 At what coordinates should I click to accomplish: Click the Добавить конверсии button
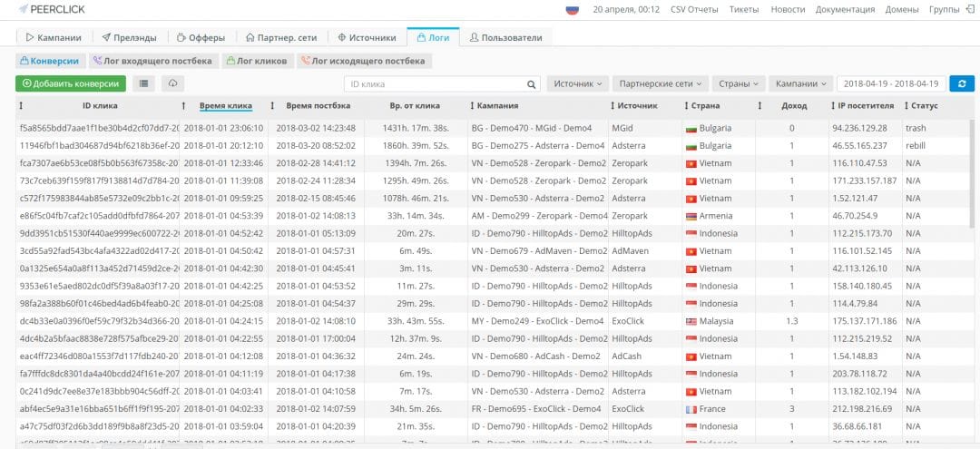[71, 83]
